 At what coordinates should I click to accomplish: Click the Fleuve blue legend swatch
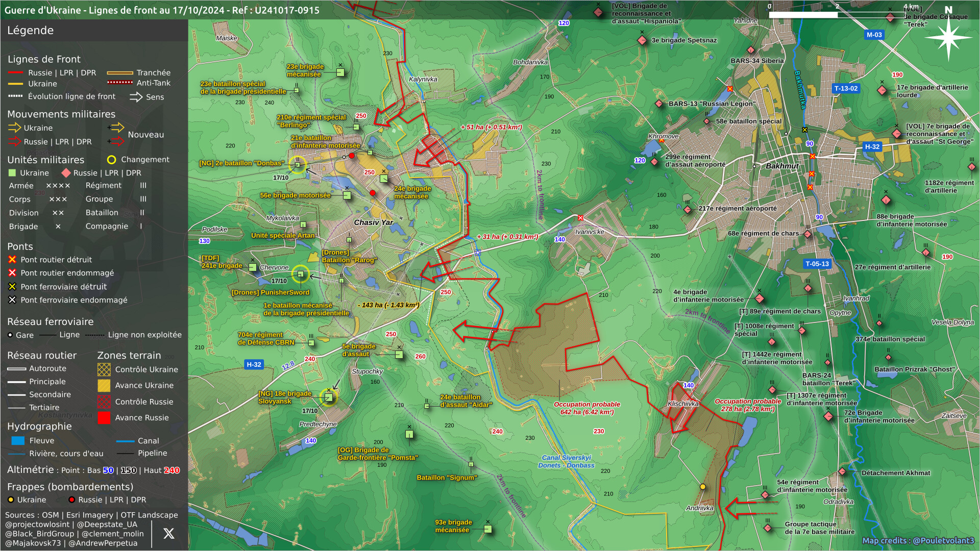[x=17, y=441]
